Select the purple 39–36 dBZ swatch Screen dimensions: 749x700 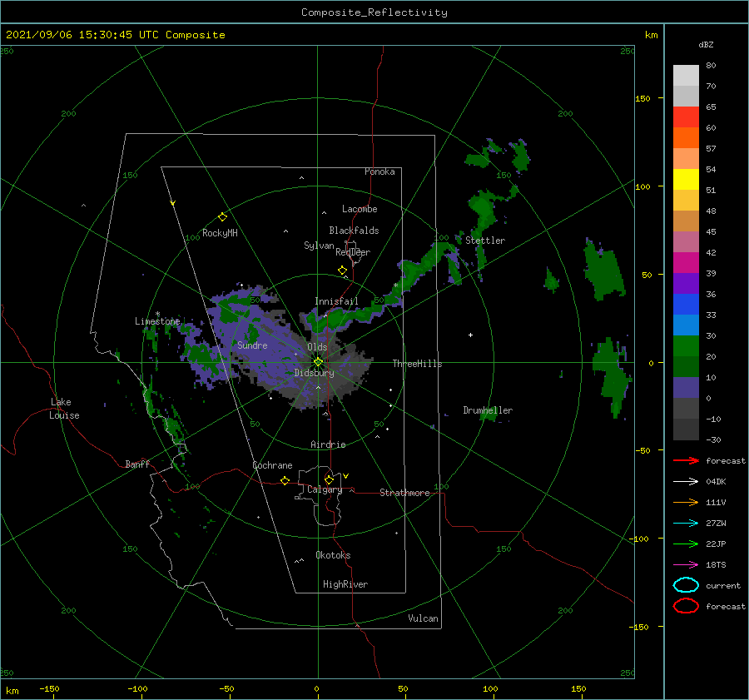coord(686,284)
